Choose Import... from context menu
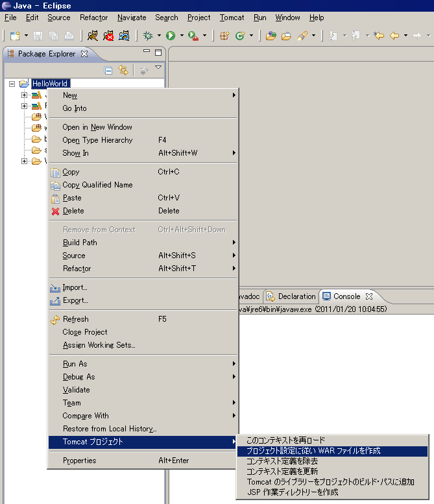 point(143,288)
